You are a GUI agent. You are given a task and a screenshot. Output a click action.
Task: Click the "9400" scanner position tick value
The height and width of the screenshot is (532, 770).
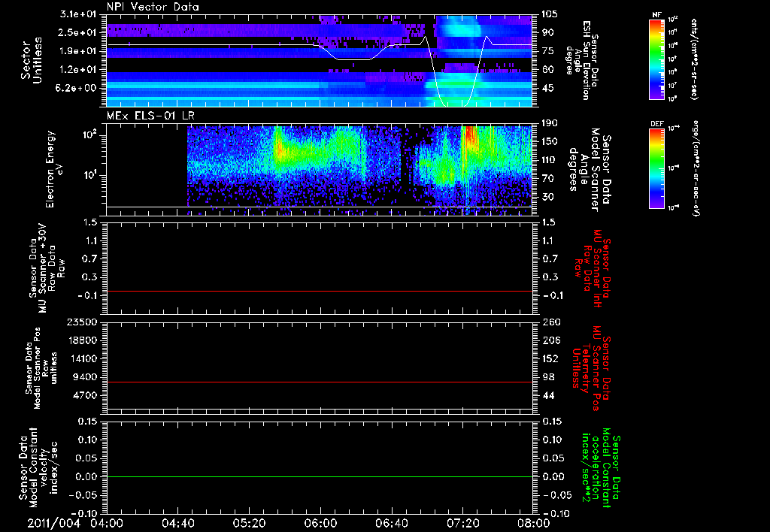(x=86, y=377)
